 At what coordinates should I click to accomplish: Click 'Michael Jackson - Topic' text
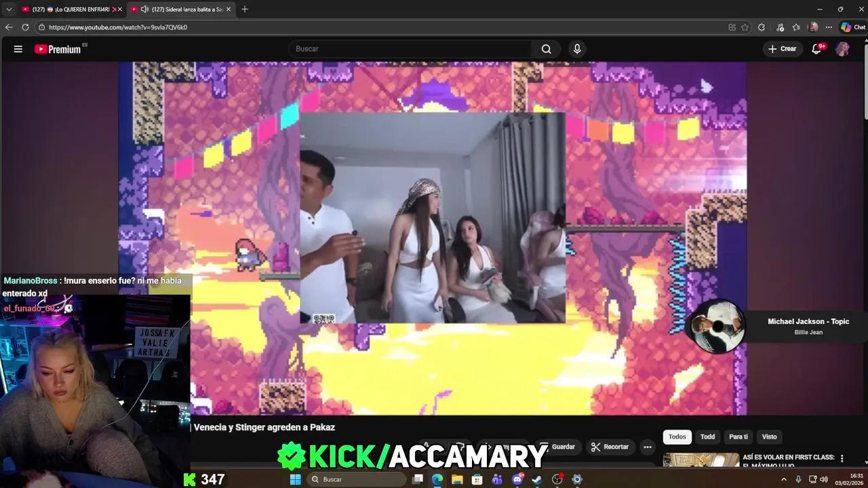[808, 321]
